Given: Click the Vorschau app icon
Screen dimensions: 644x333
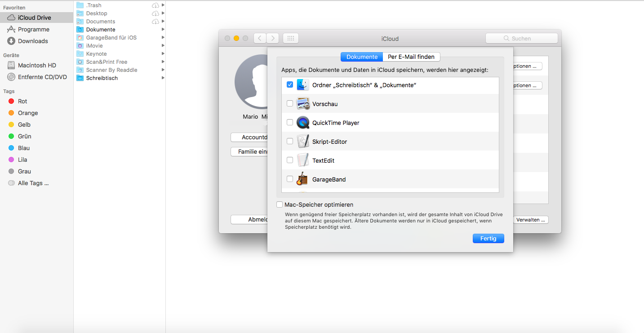Looking at the screenshot, I should (x=303, y=104).
